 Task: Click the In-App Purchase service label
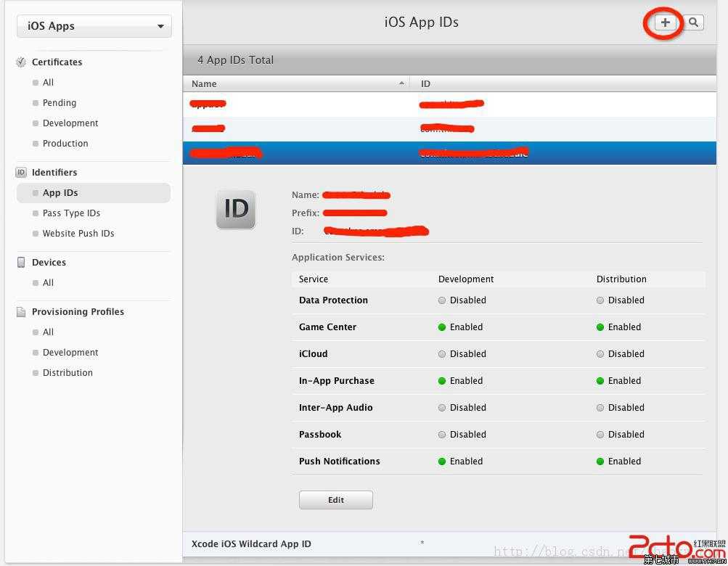pyautogui.click(x=336, y=381)
